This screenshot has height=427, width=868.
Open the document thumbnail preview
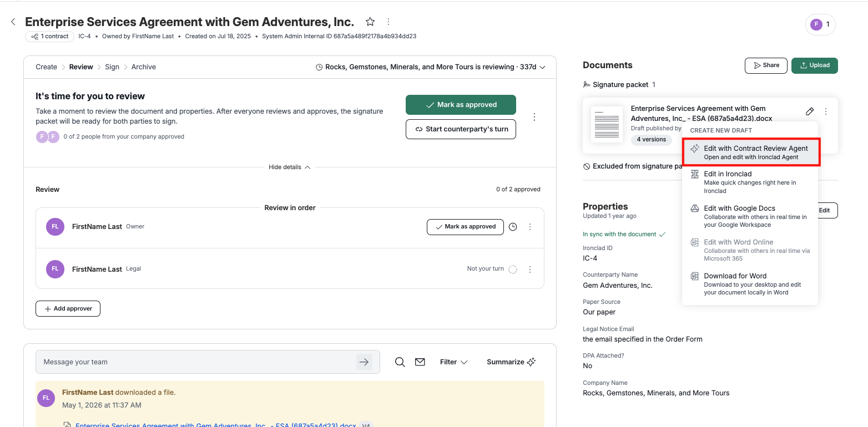607,124
